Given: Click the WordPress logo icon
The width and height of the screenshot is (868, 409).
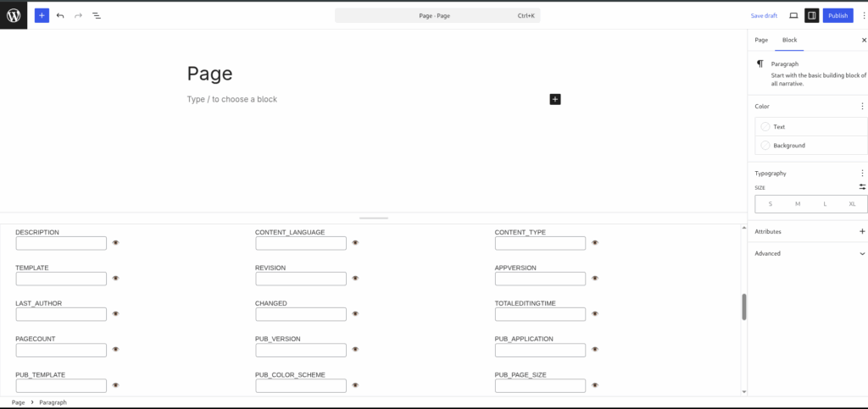Looking at the screenshot, I should tap(14, 15).
